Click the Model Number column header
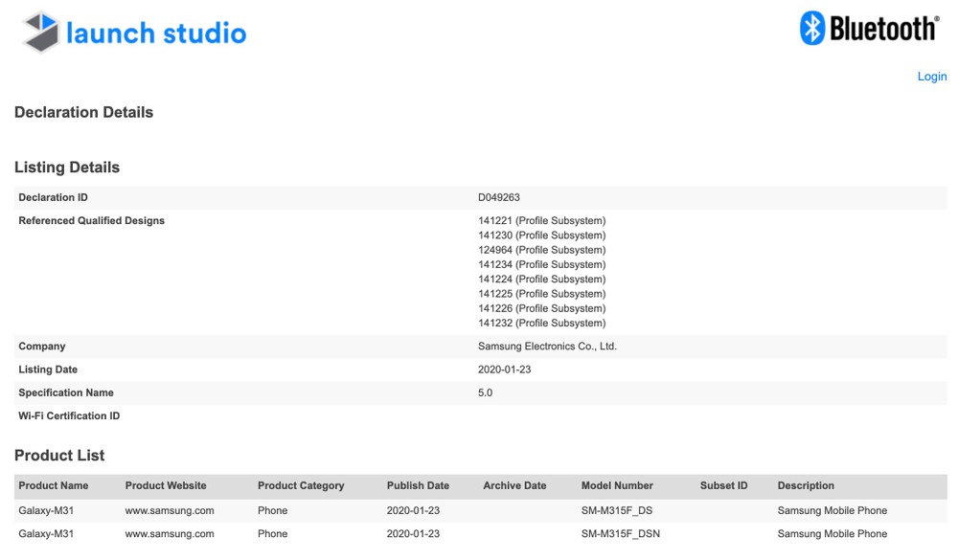Viewport: 958px width, 560px height. (x=617, y=485)
